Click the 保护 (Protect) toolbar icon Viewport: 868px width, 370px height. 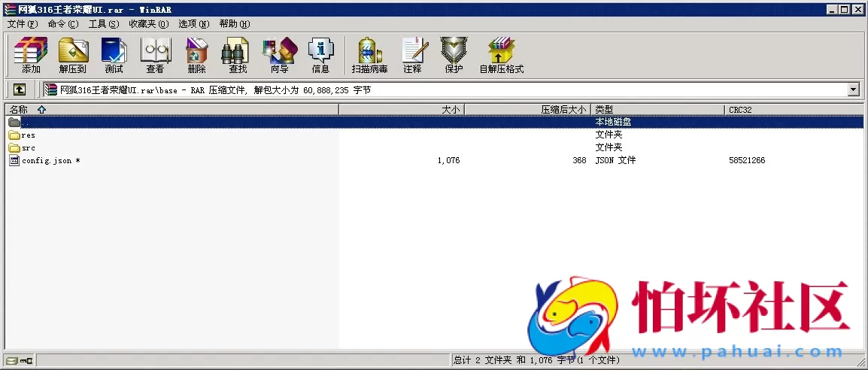point(454,55)
